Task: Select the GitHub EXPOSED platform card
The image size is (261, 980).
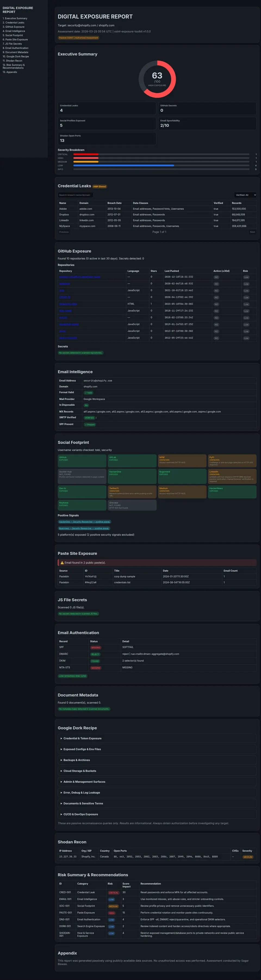Action: pos(82,461)
